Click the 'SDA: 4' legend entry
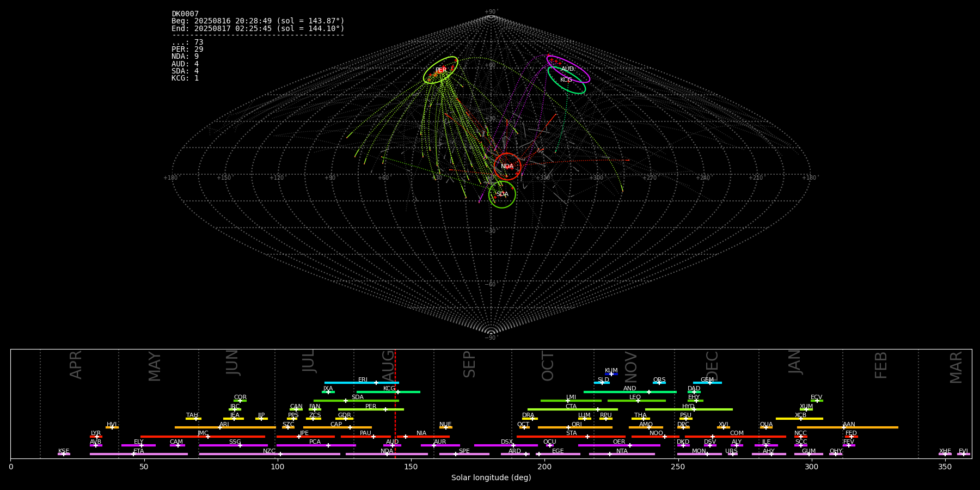 pyautogui.click(x=185, y=71)
